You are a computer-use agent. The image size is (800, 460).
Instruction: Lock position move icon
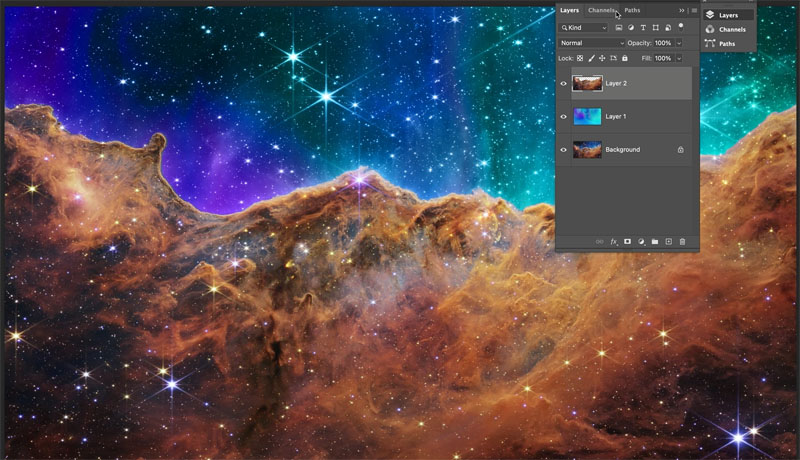tap(602, 58)
